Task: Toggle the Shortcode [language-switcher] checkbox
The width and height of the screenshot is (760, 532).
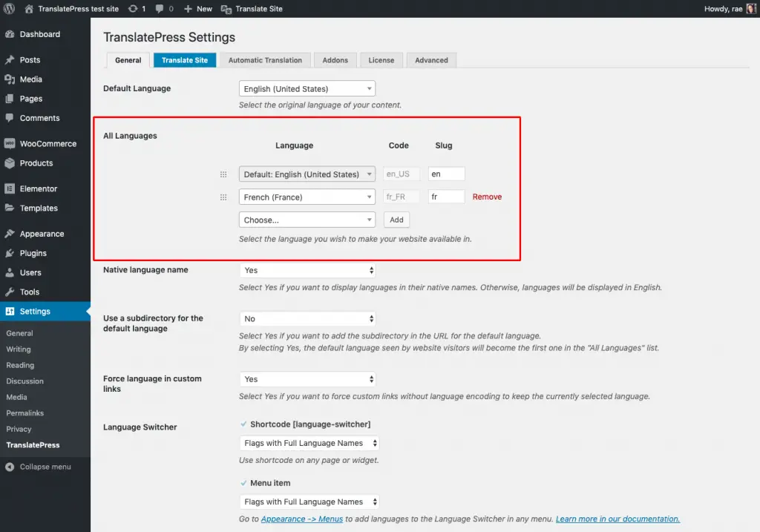Action: pyautogui.click(x=243, y=424)
